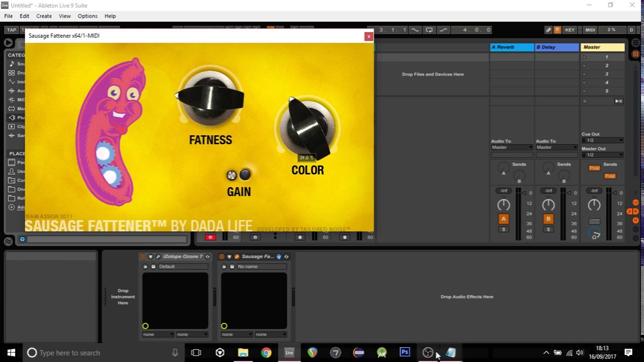Screen dimensions: 644x362
Task: Click save preset icon for iZotope Ozone
Action: 153,266
